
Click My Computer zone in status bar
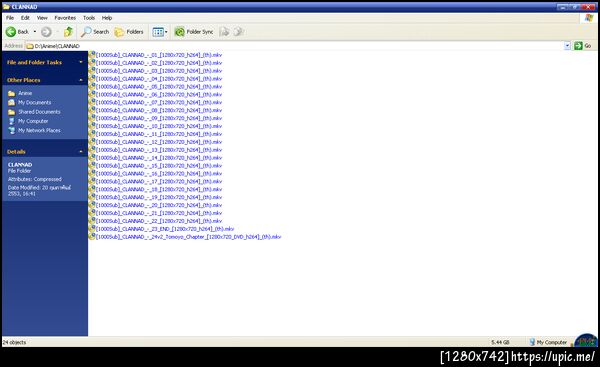548,343
